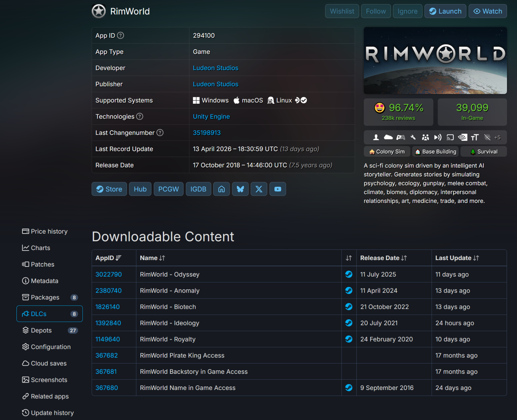Click the Follow button
This screenshot has width=517, height=420.
(x=376, y=11)
